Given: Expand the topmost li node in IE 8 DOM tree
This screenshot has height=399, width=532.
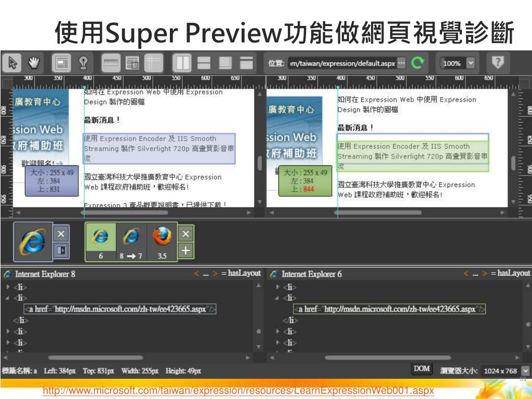Looking at the screenshot, I should [x=8, y=287].
